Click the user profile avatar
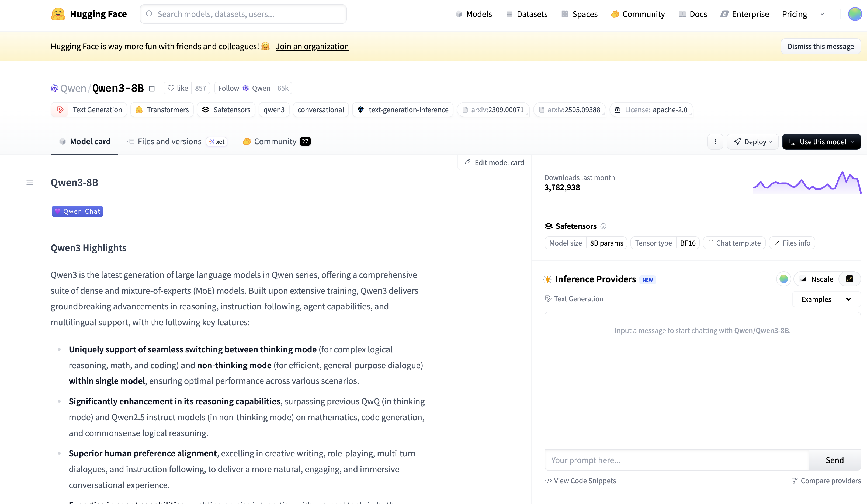 [855, 14]
